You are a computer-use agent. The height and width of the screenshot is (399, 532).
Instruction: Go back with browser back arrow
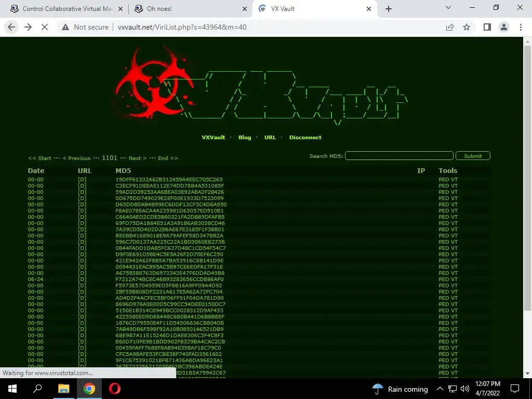11,27
